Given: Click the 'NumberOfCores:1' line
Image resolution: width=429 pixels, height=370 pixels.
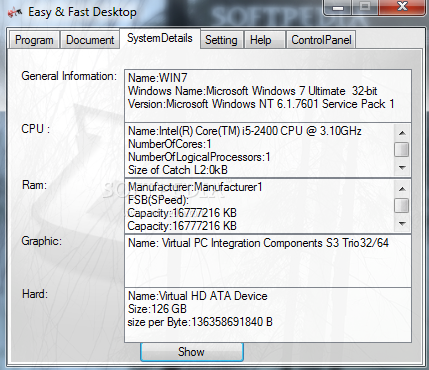Looking at the screenshot, I should (x=170, y=144).
